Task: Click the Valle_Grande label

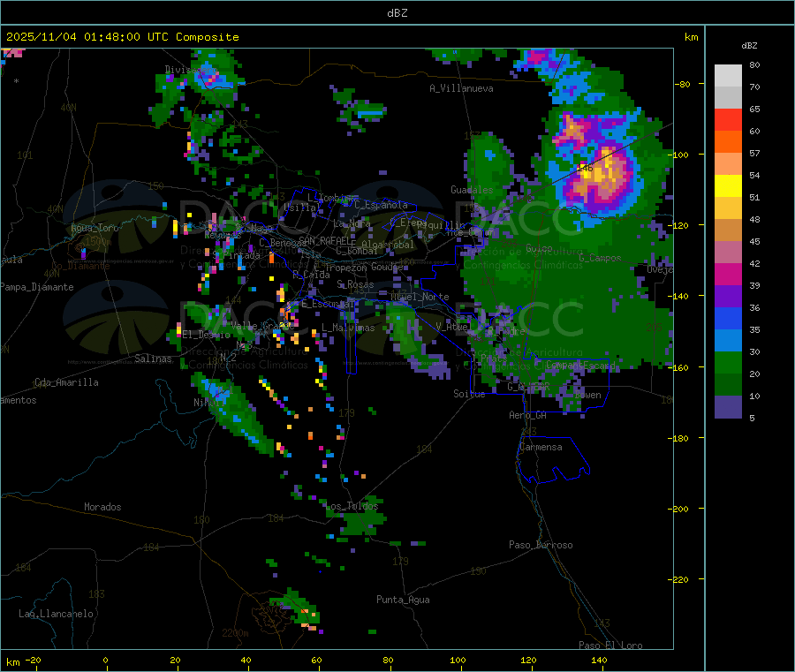Action: pyautogui.click(x=262, y=325)
